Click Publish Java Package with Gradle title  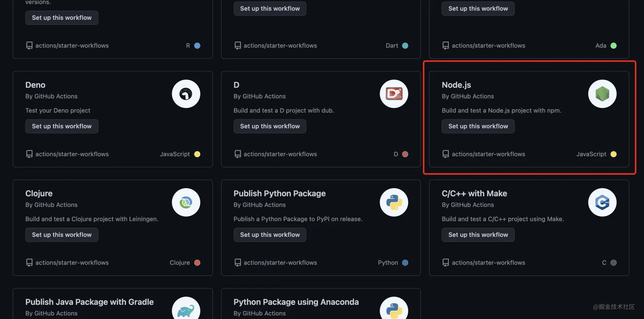(x=90, y=302)
